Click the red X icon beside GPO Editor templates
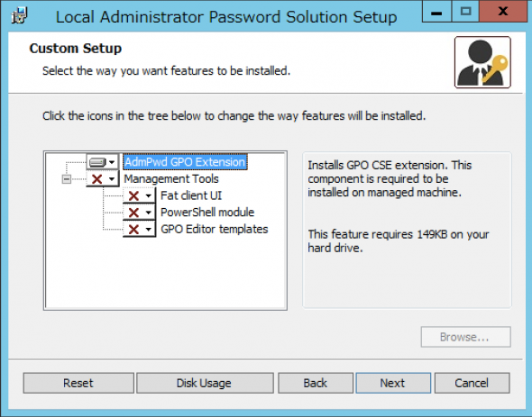Viewport: 532px width, 417px height. coord(133,230)
